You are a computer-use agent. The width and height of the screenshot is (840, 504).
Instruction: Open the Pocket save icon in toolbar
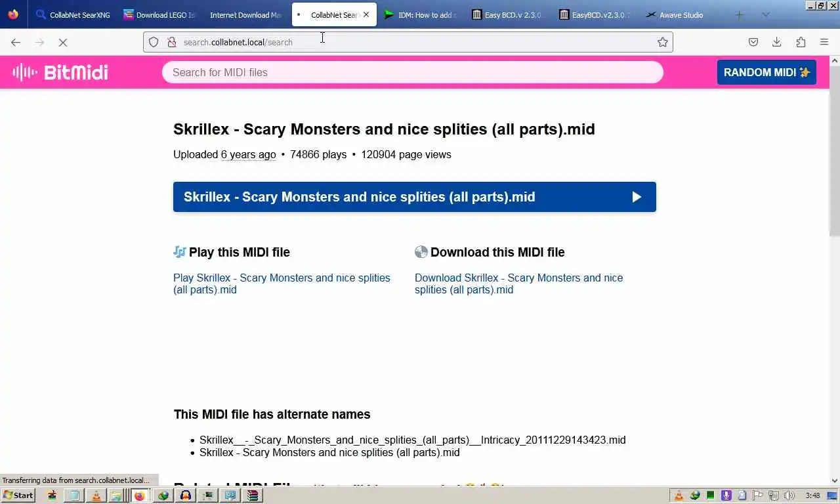click(753, 42)
